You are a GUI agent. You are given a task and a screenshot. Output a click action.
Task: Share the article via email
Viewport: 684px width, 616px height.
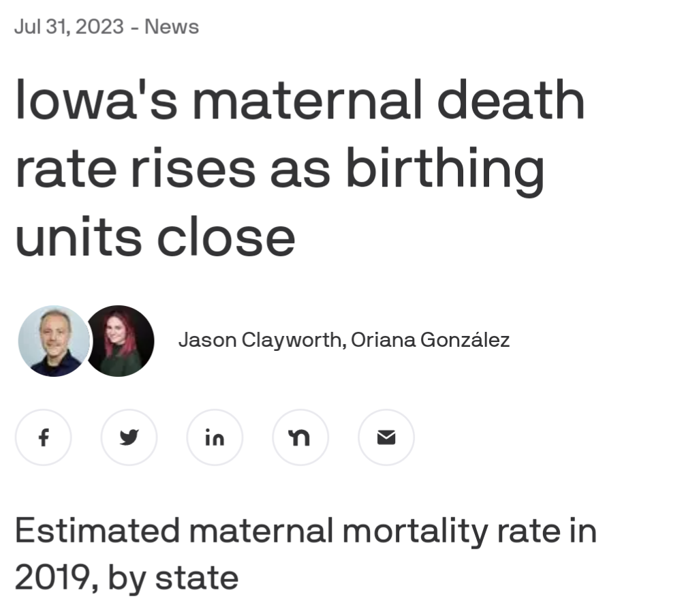[x=386, y=437]
